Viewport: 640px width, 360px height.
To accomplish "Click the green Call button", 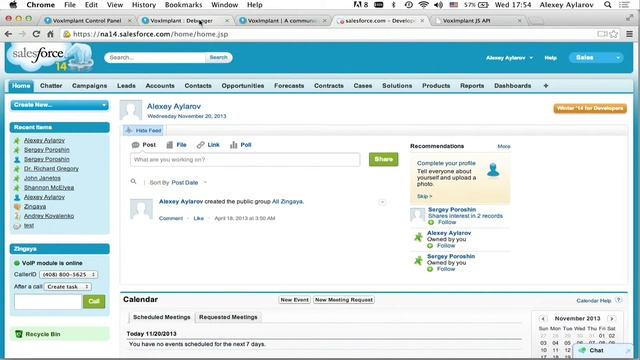I will [x=94, y=302].
